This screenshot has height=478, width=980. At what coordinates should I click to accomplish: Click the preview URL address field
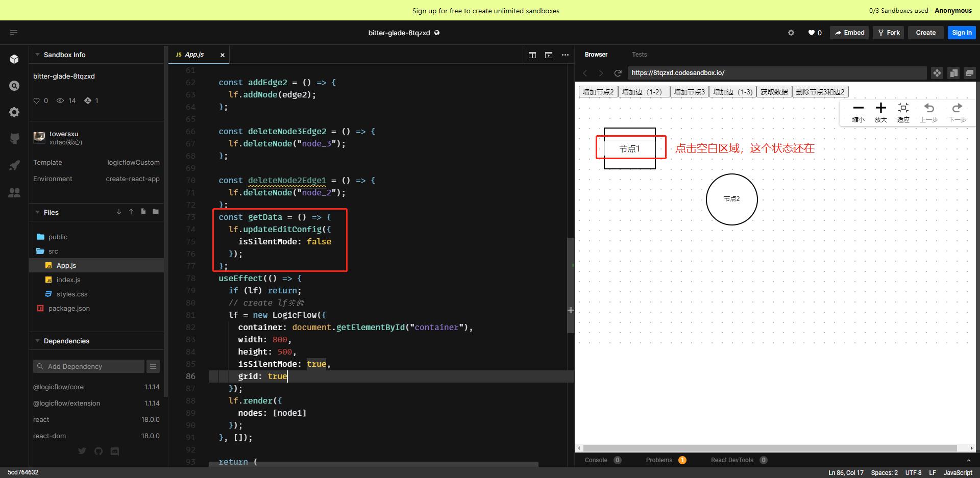(766, 73)
